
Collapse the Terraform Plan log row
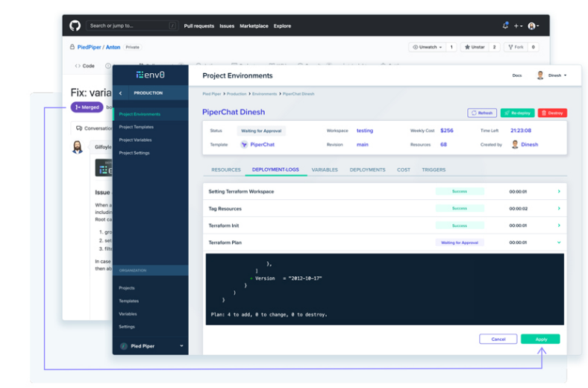pyautogui.click(x=559, y=242)
